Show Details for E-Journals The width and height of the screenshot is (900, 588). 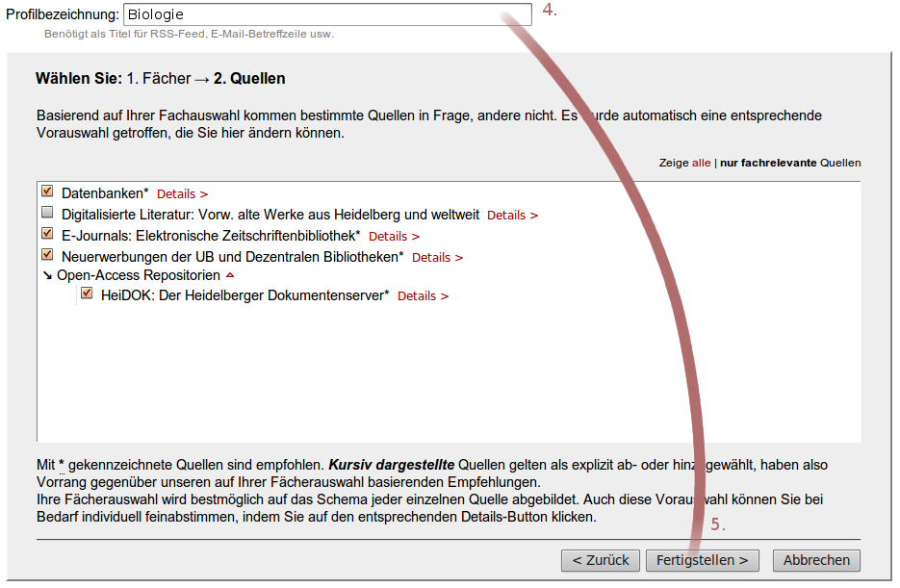pos(394,237)
